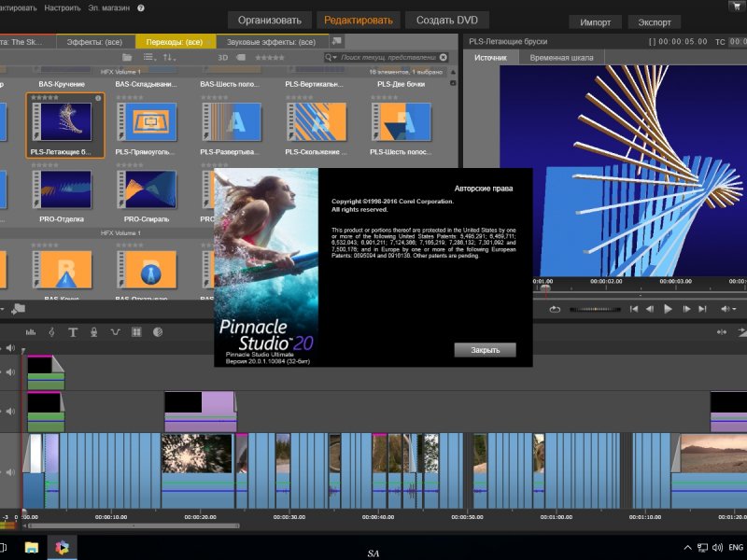
Task: Click the library search input field
Action: [388, 57]
